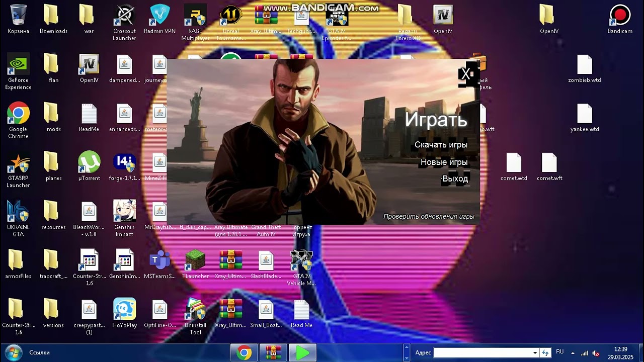Switch to WinRAR taskbar button
The width and height of the screenshot is (644, 362).
pos(273,353)
